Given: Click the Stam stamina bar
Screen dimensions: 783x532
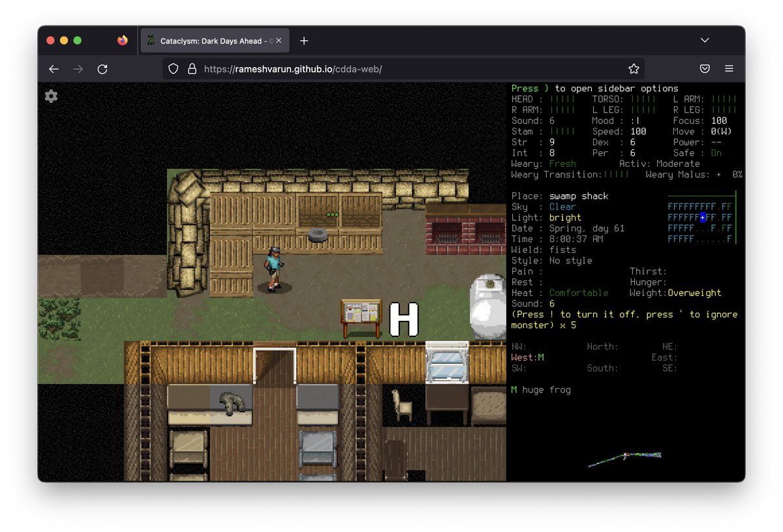Looking at the screenshot, I should click(562, 131).
